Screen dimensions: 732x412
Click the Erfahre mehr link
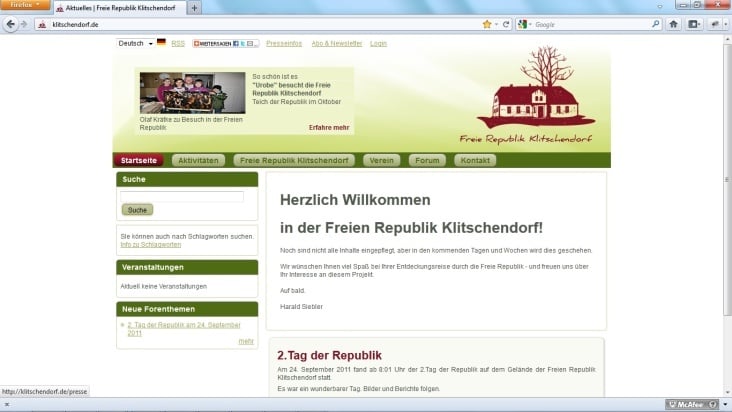tap(329, 127)
